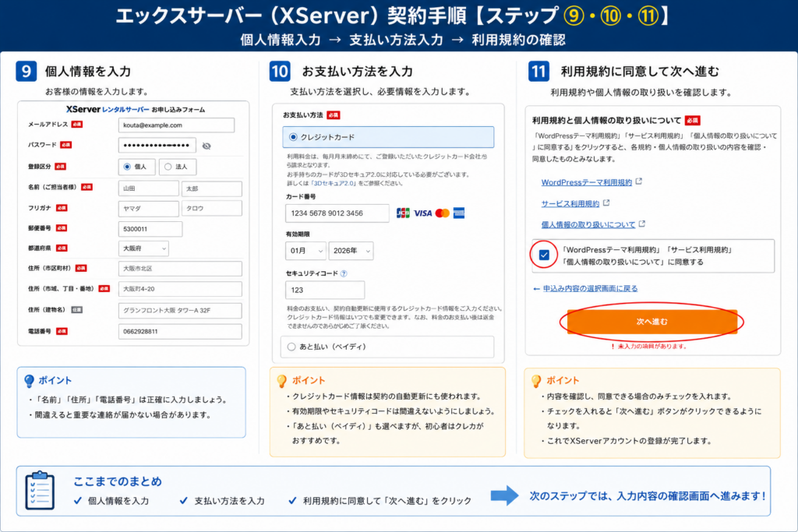Screen dimensions: 798x532
Task: Click external link icon beside 個人情報の取り扱いについて
Action: click(642, 224)
